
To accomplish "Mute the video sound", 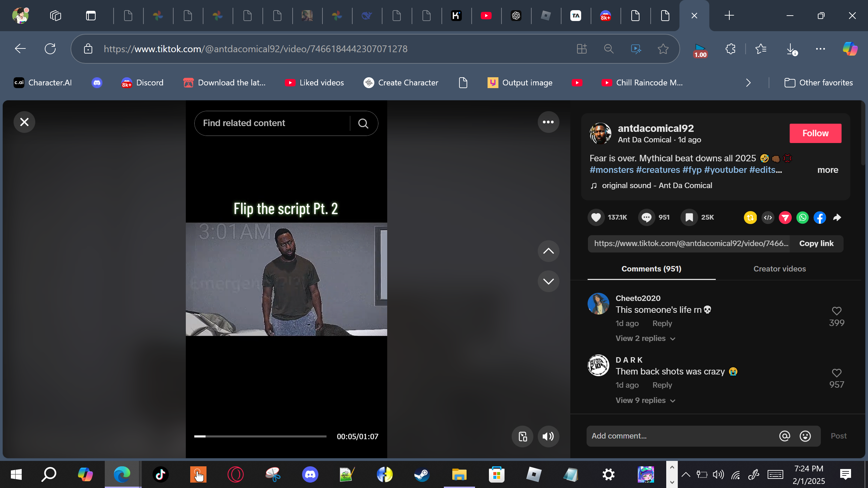I will tap(548, 436).
